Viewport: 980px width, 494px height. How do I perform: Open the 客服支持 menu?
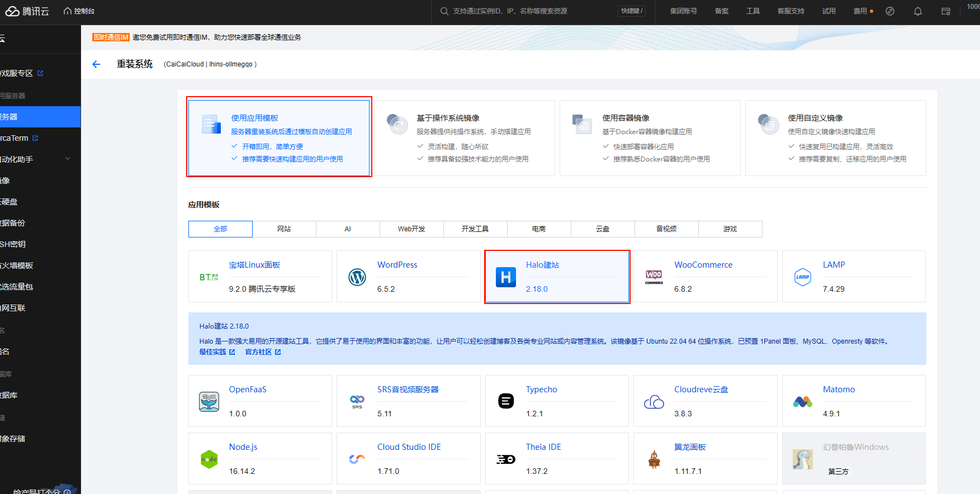click(791, 11)
